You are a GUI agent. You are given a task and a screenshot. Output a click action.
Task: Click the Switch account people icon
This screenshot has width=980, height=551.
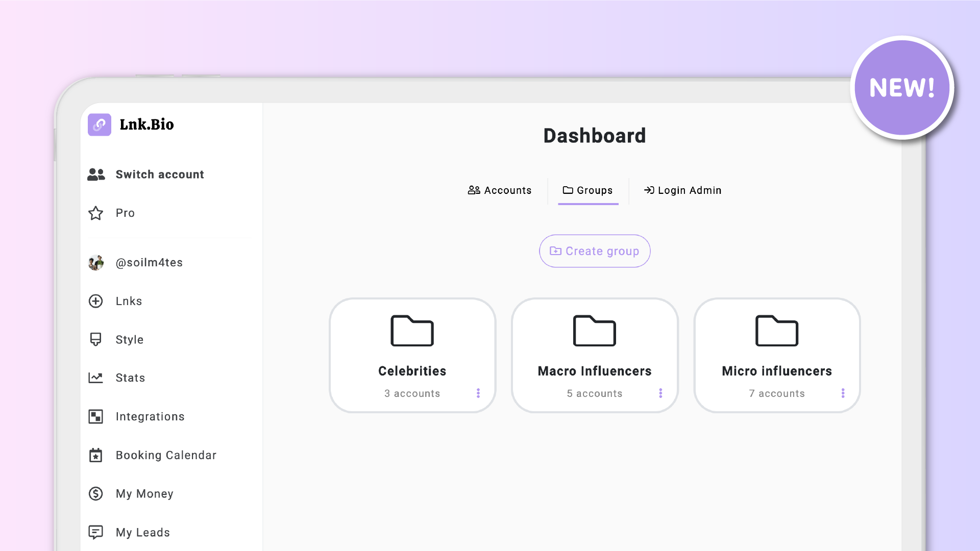point(96,174)
